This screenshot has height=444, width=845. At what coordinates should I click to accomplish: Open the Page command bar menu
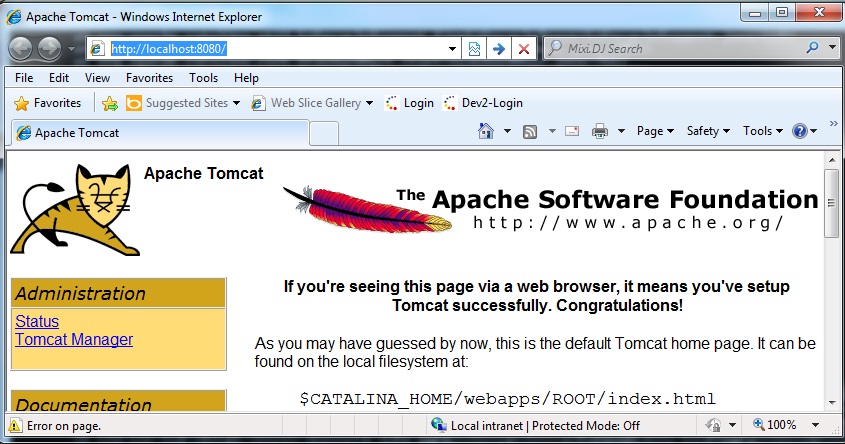pos(655,131)
